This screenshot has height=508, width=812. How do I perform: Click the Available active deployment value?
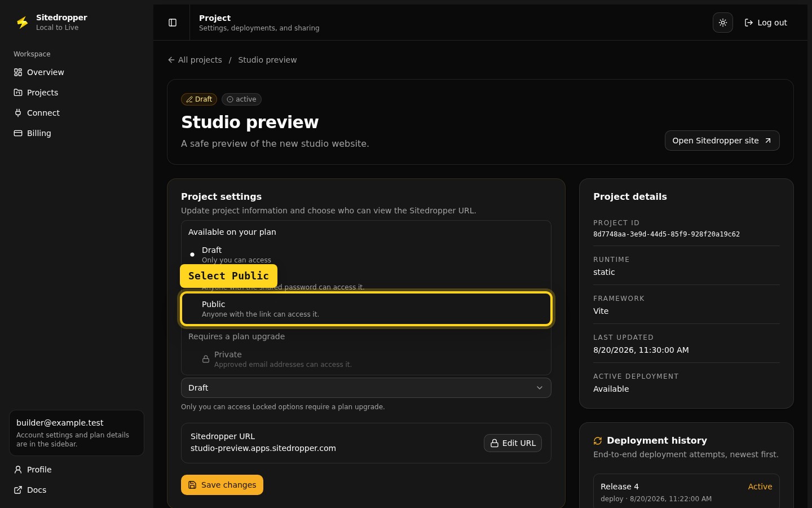(x=611, y=389)
